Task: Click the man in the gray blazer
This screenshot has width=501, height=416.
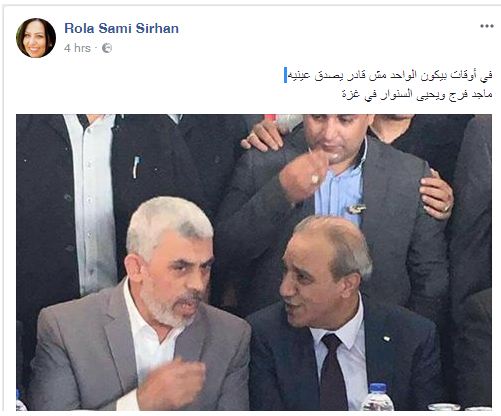Action: pyautogui.click(x=140, y=307)
